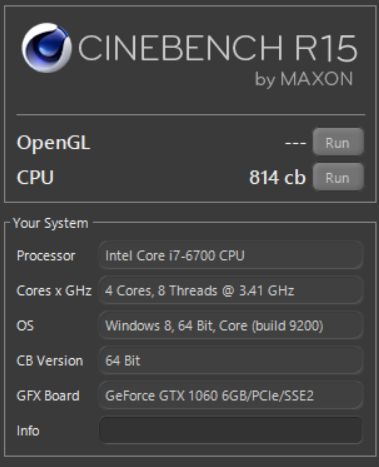This screenshot has width=379, height=467.
Task: Run the OpenGL benchmark
Action: pos(338,143)
